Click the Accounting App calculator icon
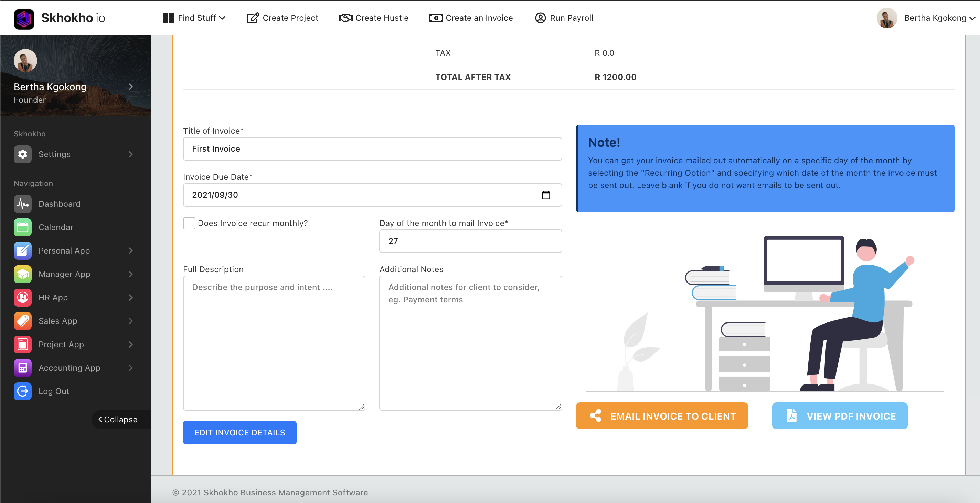 pyautogui.click(x=22, y=368)
